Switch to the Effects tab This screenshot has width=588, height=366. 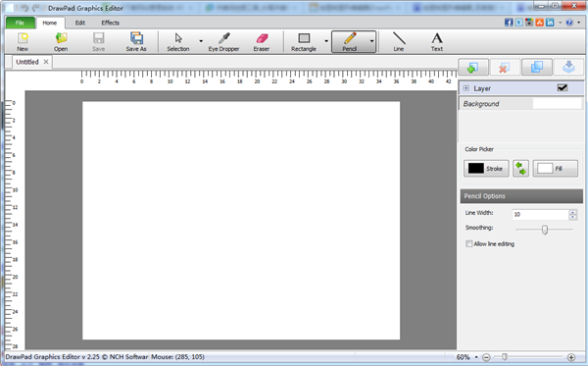point(110,23)
